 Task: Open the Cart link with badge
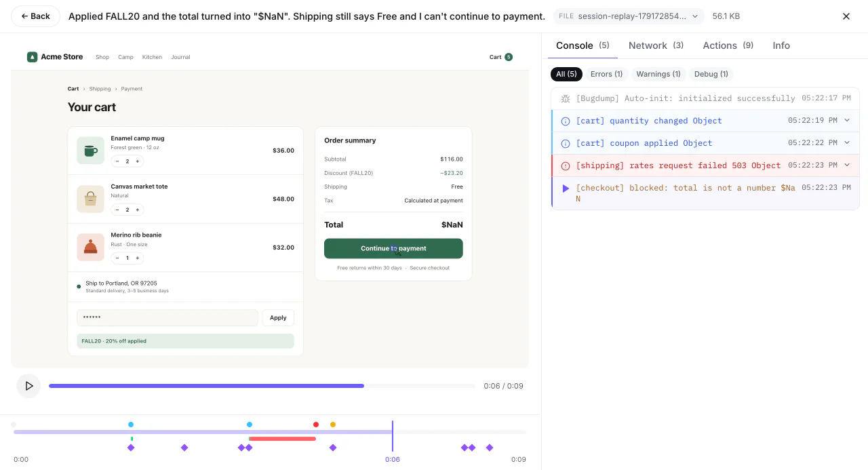coord(501,57)
